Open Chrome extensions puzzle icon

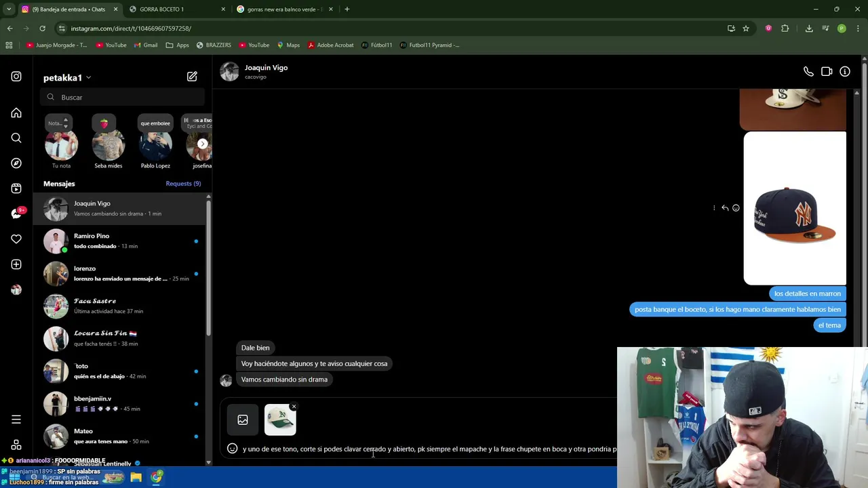(785, 28)
